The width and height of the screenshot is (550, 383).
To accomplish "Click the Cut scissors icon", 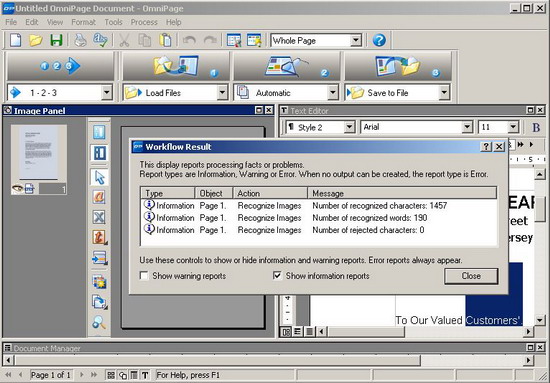I will click(x=124, y=40).
